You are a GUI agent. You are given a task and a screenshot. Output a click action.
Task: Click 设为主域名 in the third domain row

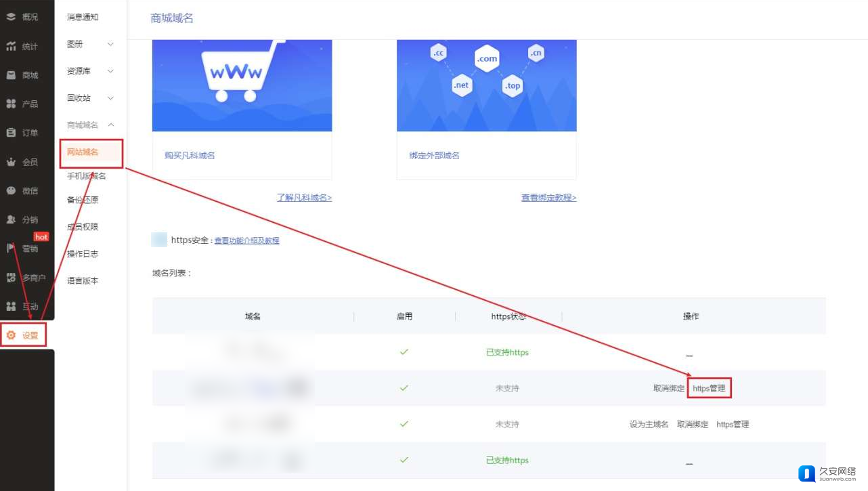tap(649, 425)
